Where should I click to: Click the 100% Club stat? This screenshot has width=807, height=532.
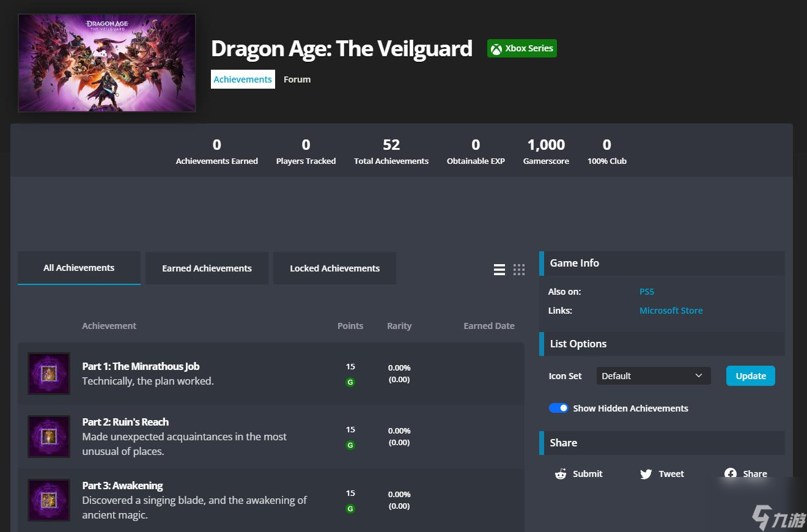point(607,152)
